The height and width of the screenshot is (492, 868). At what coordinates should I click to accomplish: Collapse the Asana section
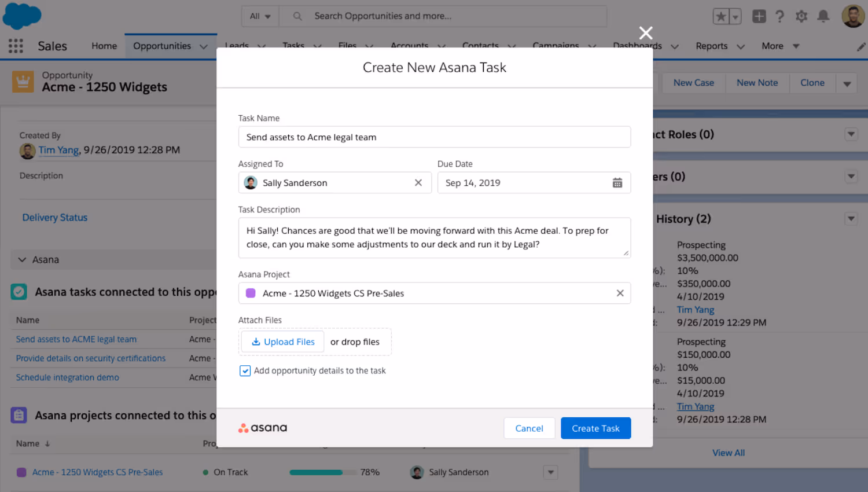(22, 260)
